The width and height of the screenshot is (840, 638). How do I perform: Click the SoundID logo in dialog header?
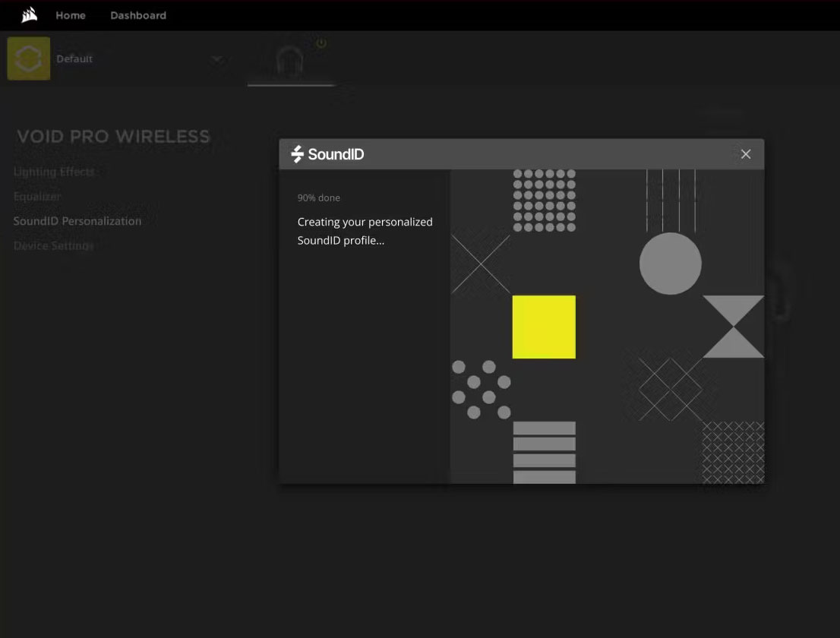tap(327, 154)
